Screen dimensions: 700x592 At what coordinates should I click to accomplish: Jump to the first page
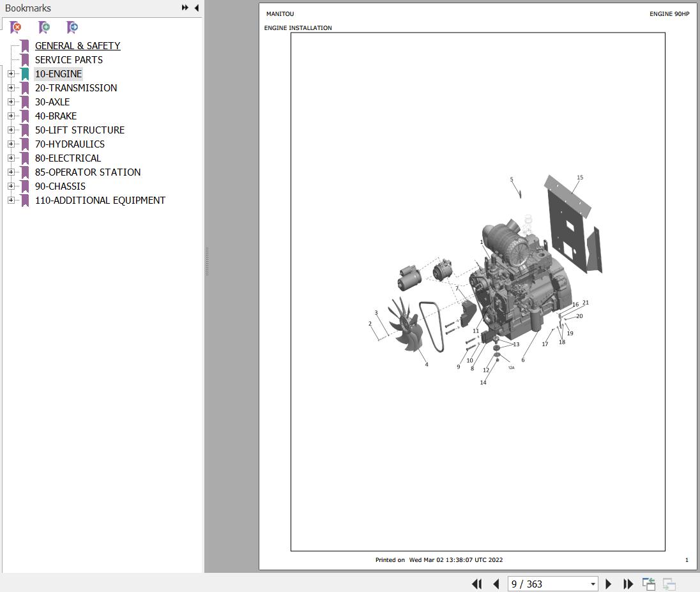pos(476,584)
